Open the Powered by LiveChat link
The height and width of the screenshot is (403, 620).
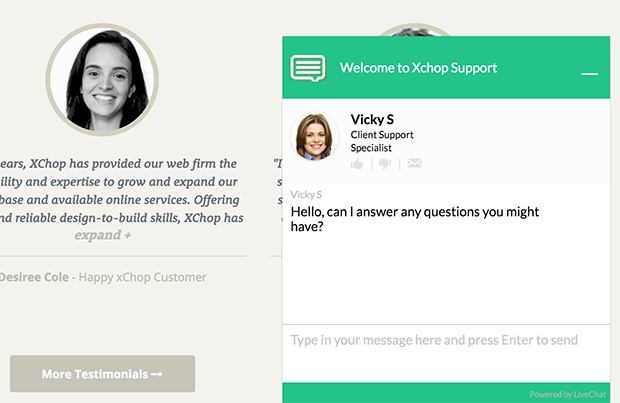click(568, 394)
